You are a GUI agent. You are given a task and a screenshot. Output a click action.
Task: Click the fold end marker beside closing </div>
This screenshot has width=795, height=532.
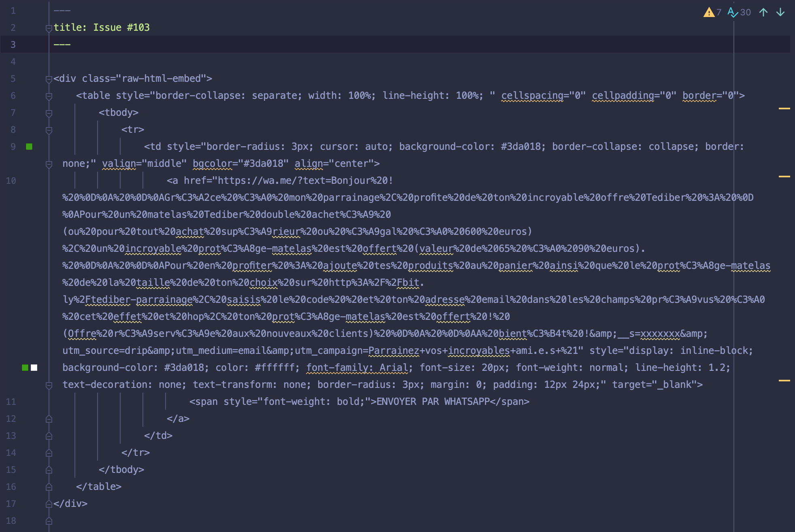49,504
